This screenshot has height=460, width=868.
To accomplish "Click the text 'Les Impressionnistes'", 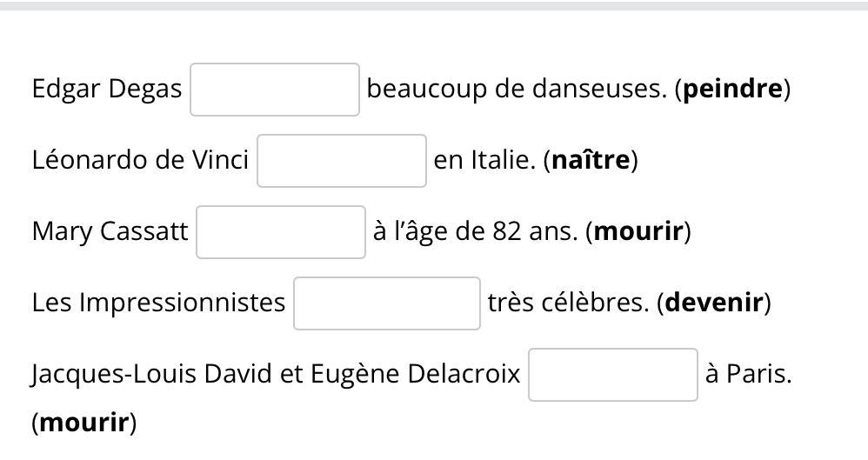I will pyautogui.click(x=158, y=303).
